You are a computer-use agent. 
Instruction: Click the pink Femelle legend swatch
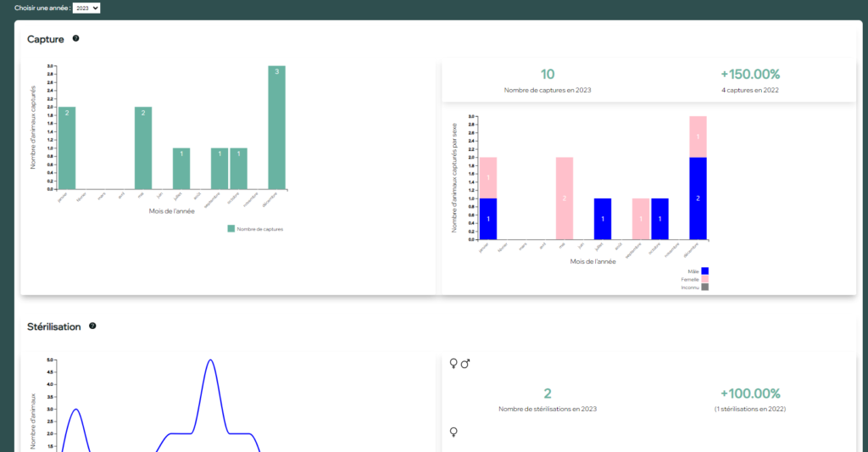704,279
